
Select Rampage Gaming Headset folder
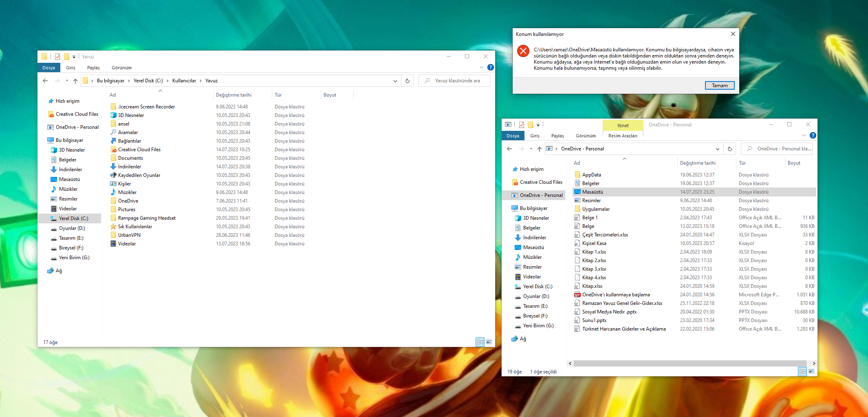[147, 218]
